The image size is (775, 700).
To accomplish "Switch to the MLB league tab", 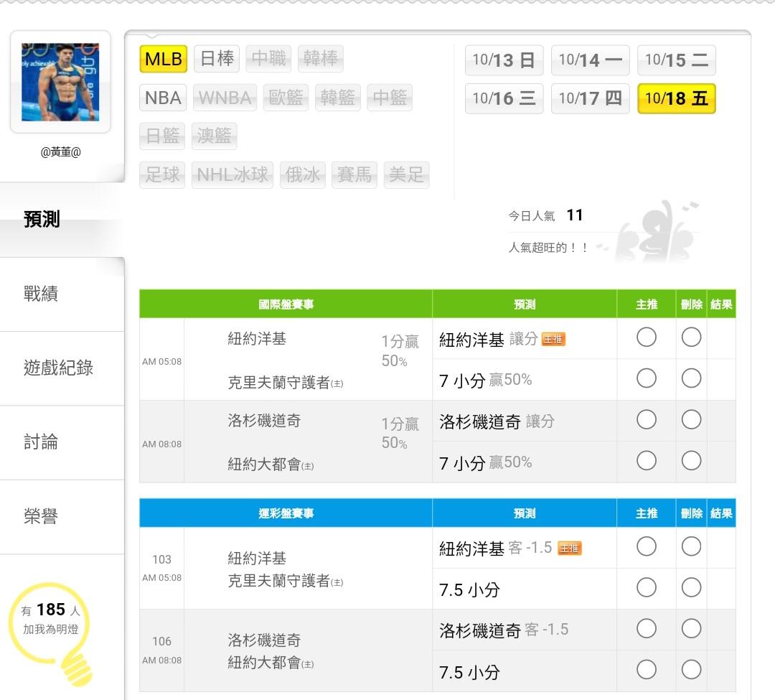I will [164, 59].
